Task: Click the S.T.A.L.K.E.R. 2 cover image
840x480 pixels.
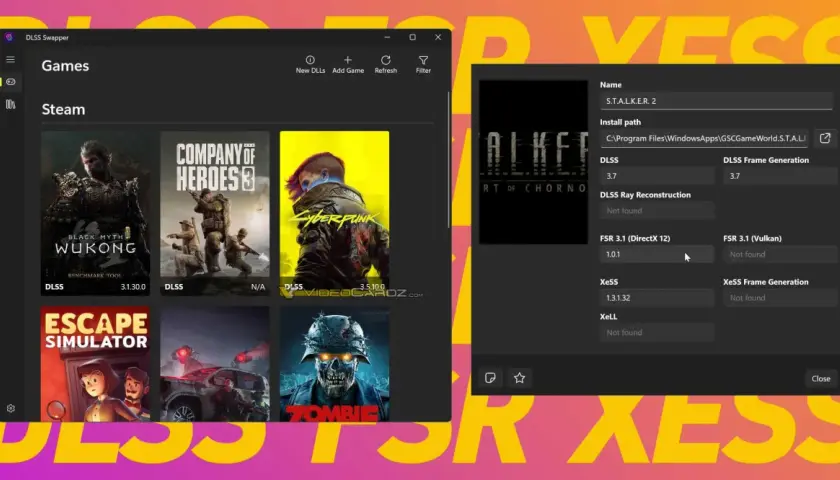Action: pos(534,162)
